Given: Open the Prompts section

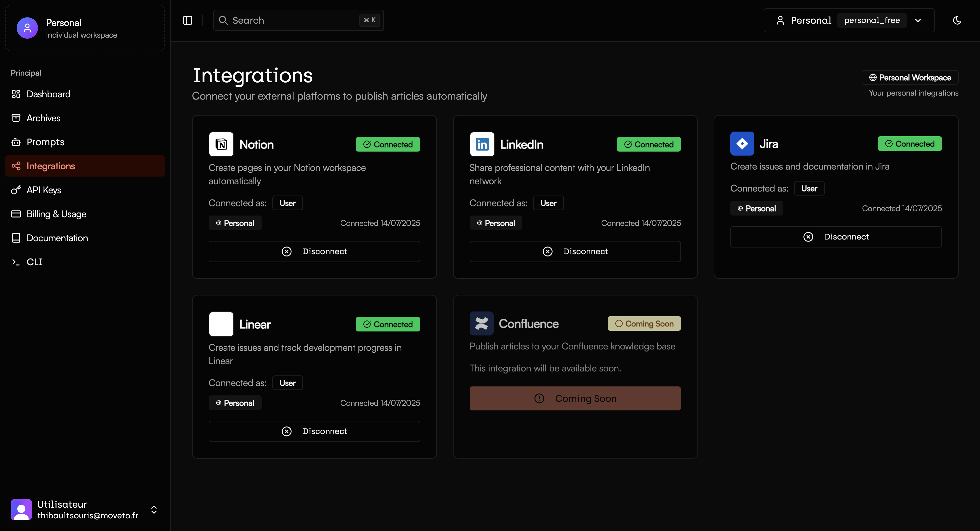Looking at the screenshot, I should point(85,142).
